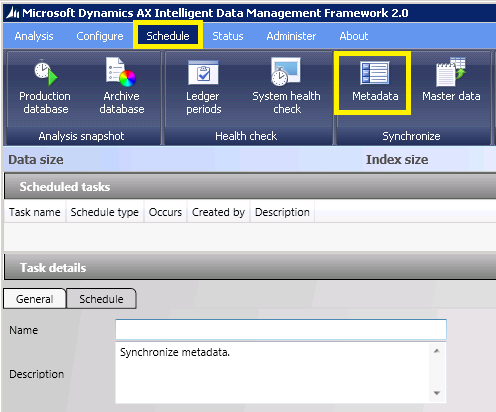Sort by the Task name column header
This screenshot has height=412, width=496.
click(35, 212)
